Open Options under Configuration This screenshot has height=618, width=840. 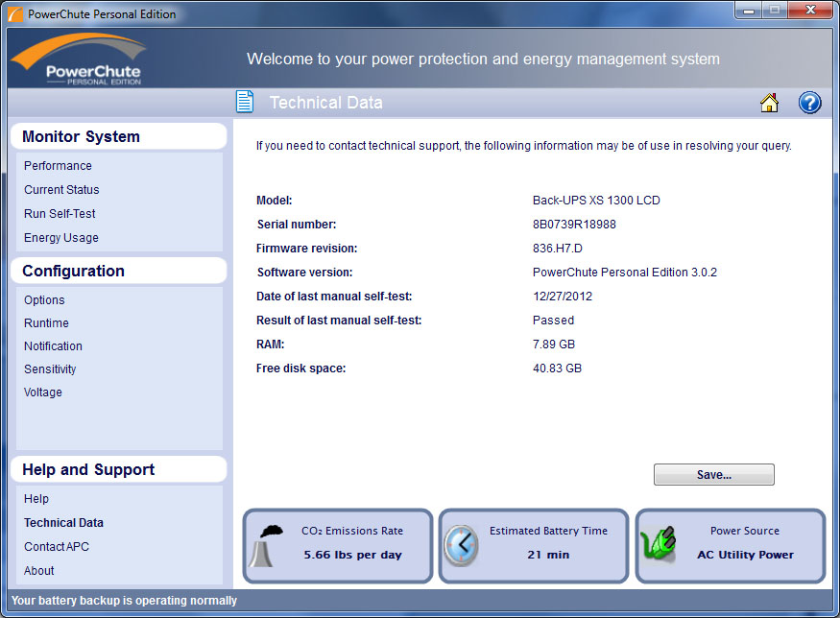(x=44, y=300)
